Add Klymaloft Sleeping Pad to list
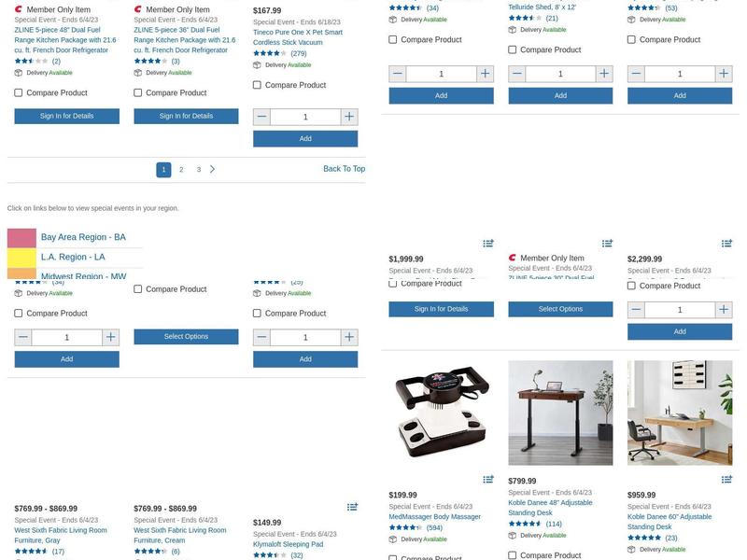747x560 pixels. tap(352, 507)
